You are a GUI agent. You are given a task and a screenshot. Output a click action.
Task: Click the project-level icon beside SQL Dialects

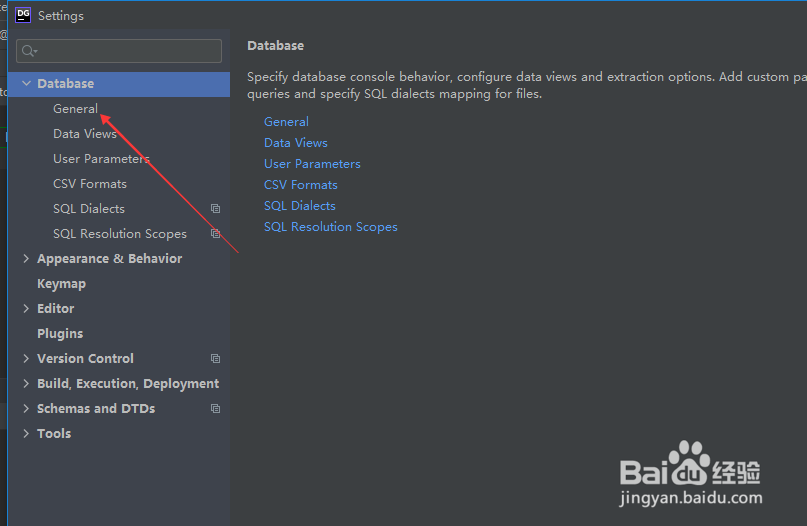coord(215,209)
